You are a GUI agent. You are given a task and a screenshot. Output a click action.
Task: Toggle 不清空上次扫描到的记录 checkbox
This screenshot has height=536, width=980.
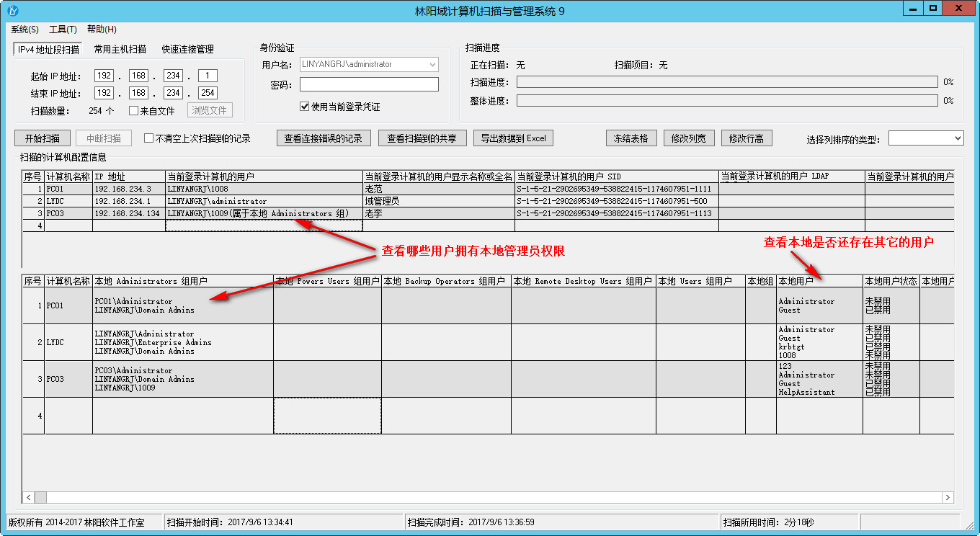149,138
